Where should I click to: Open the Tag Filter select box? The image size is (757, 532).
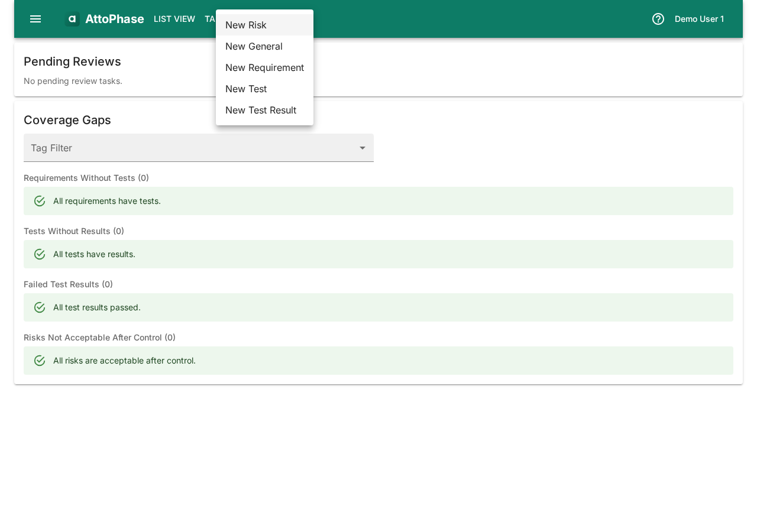(x=199, y=147)
